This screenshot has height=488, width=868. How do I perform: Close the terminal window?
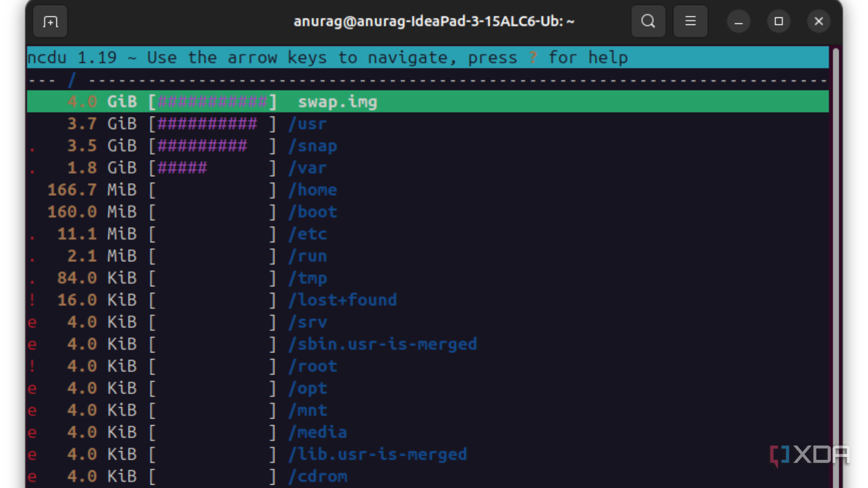pos(819,22)
